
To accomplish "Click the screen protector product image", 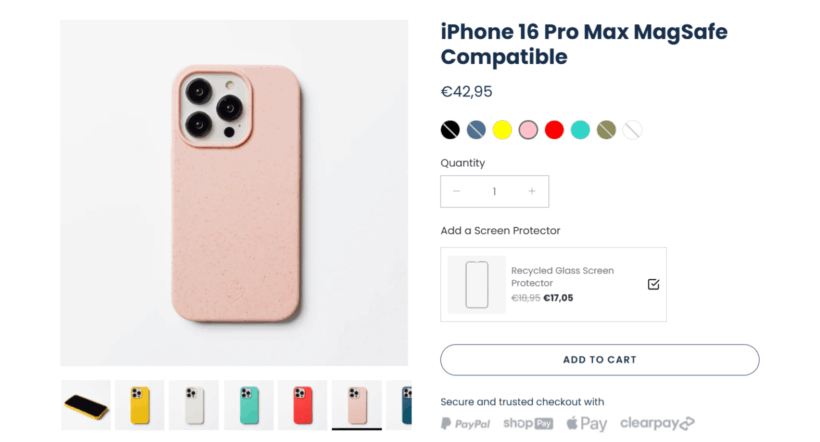I will [477, 284].
